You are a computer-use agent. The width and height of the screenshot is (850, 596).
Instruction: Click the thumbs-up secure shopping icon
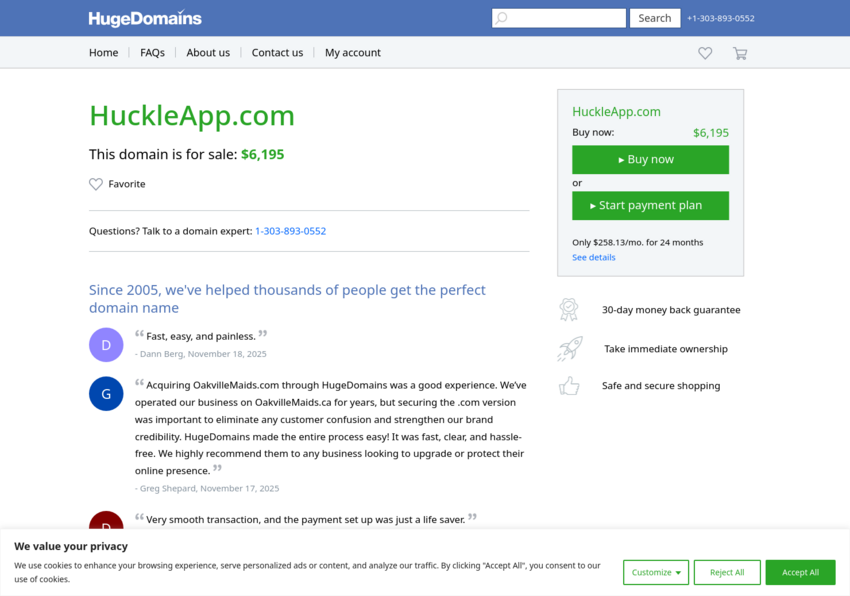[569, 385]
